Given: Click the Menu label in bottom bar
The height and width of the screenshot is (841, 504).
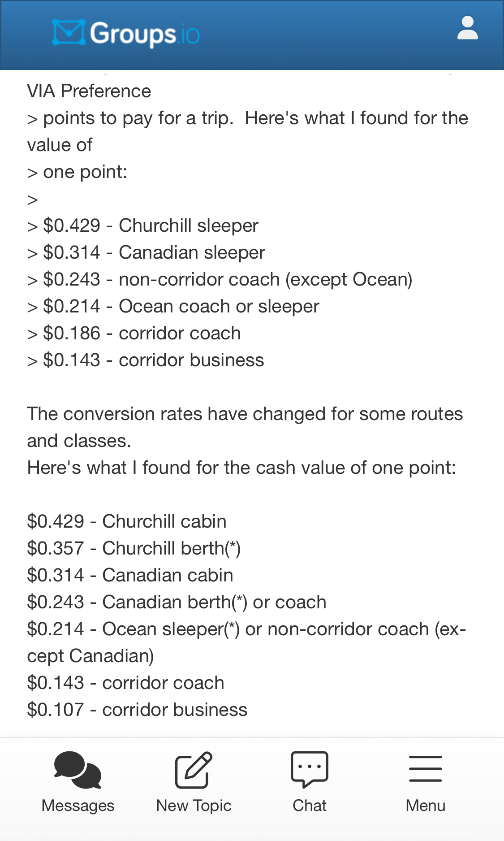Looking at the screenshot, I should 425,806.
